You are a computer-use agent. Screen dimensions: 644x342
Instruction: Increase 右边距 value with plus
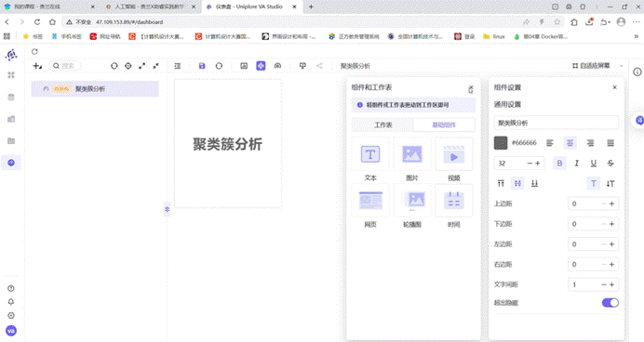pos(611,265)
